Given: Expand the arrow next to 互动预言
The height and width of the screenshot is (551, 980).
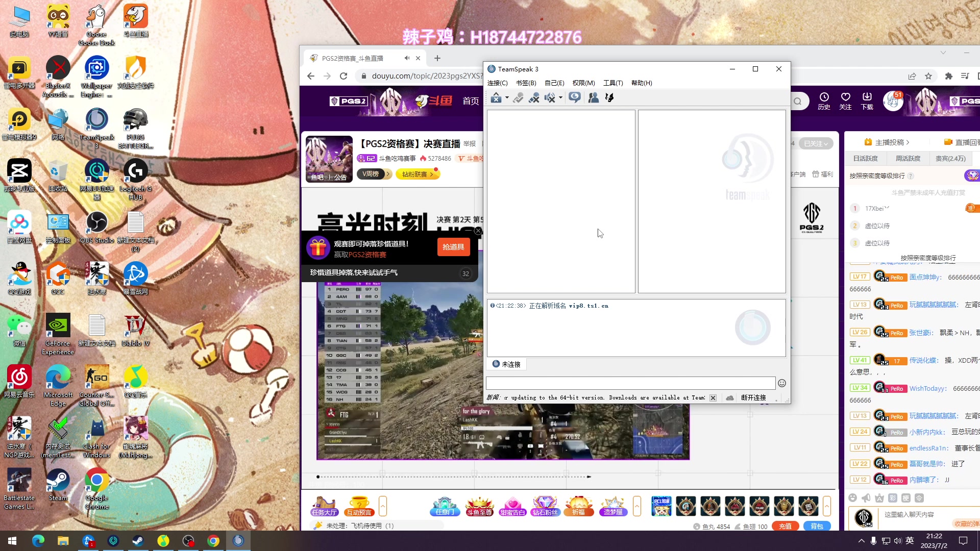Looking at the screenshot, I should [383, 506].
